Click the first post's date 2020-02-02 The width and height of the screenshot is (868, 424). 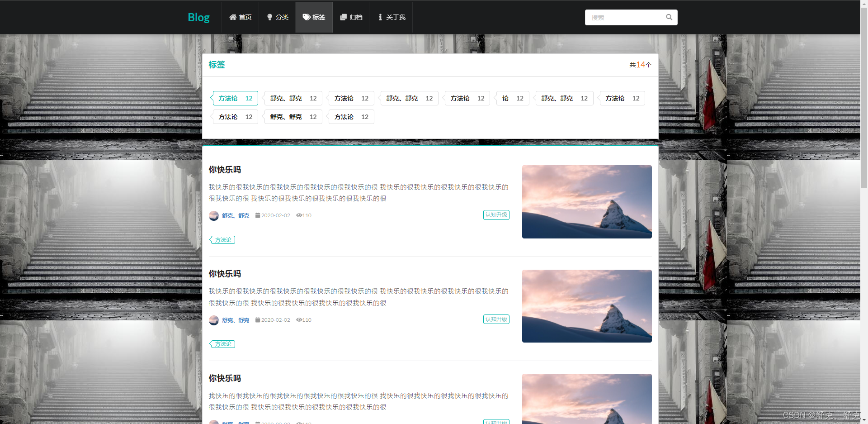tap(276, 215)
